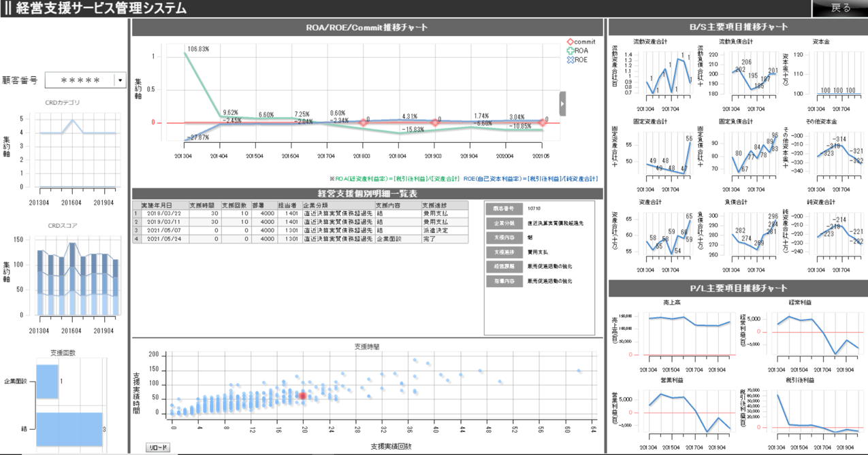
Task: Click the commit diamond marker at 201803
Action: 364,122
